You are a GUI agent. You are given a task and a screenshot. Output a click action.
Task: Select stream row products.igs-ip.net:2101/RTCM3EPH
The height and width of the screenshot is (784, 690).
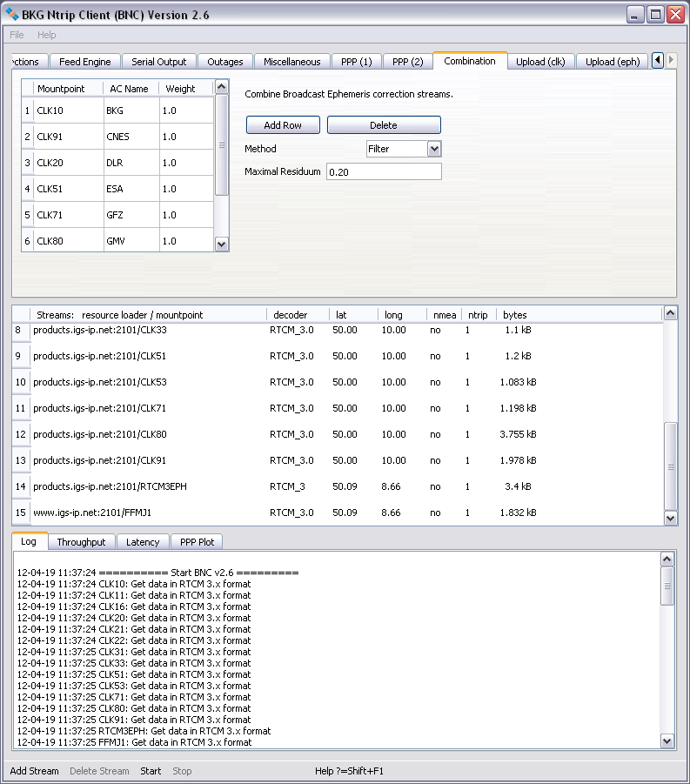[x=110, y=486]
